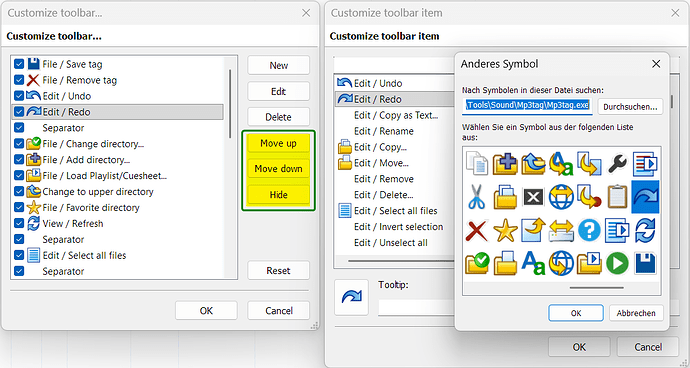The width and height of the screenshot is (690, 368).
Task: Click the Abbrechen button
Action: [x=636, y=313]
